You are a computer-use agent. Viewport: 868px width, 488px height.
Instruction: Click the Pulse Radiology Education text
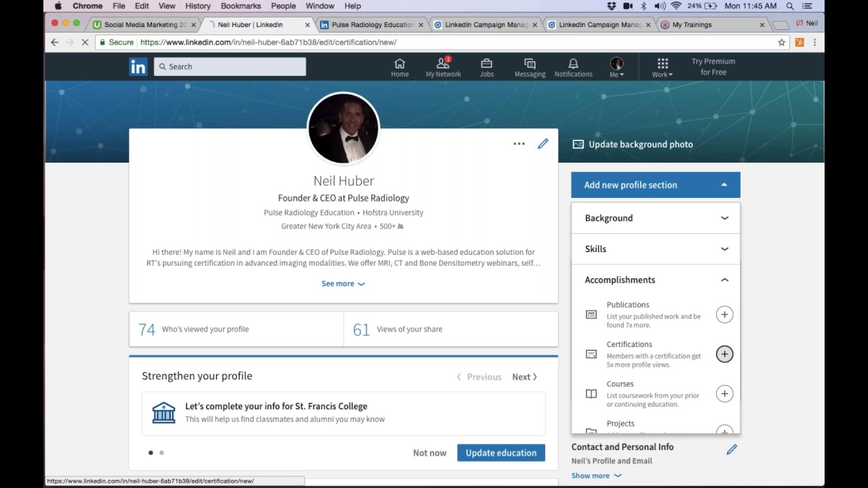click(x=309, y=212)
